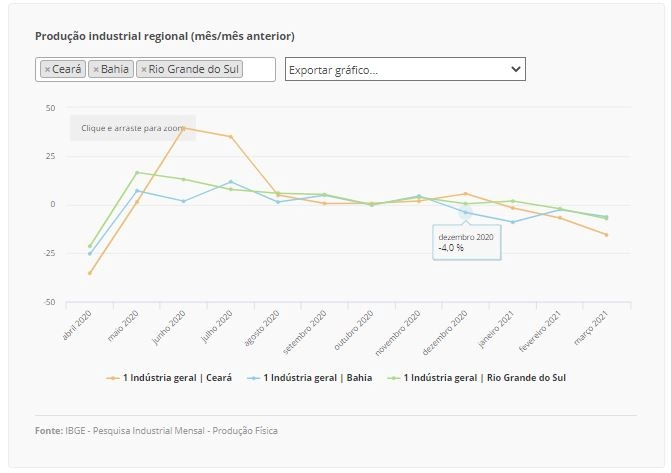The image size is (671, 473).
Task: Open the Exportar gráfico dropdown
Action: click(405, 69)
